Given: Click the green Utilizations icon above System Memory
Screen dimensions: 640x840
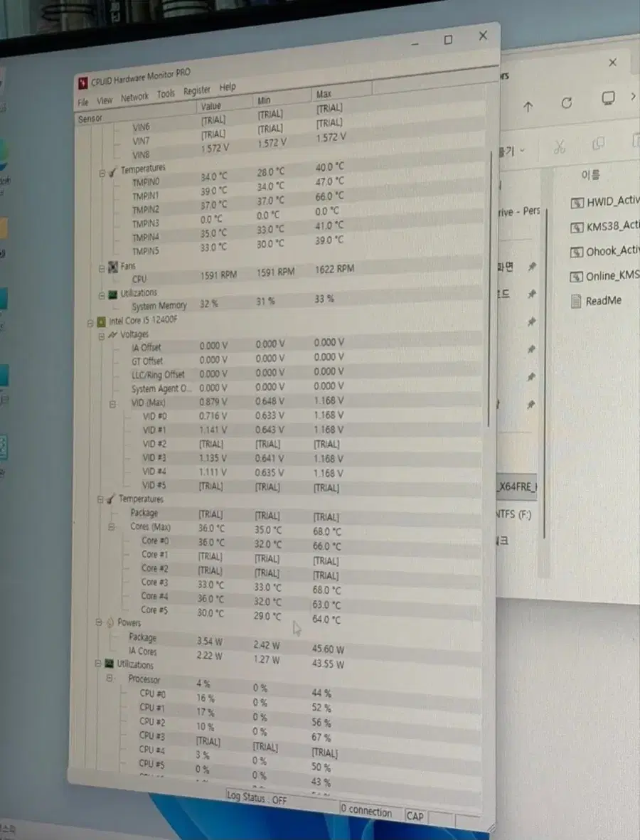Looking at the screenshot, I should [x=112, y=294].
